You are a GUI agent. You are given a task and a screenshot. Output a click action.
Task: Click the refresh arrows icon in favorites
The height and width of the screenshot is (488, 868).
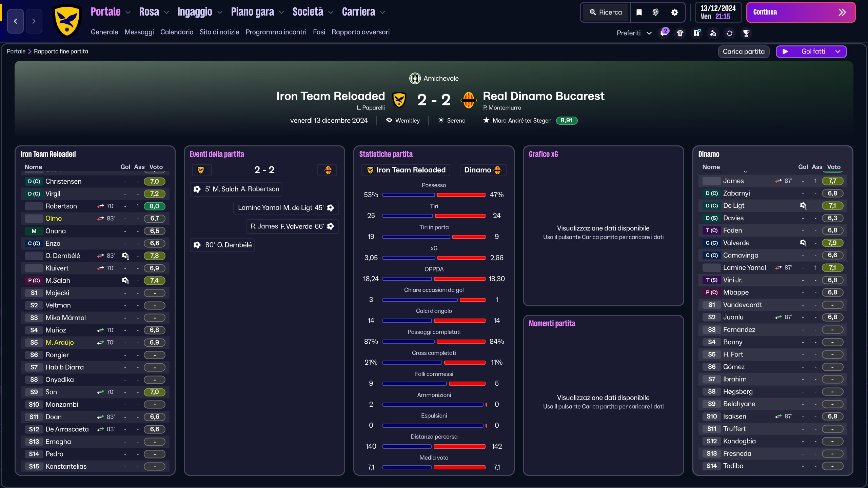(730, 33)
